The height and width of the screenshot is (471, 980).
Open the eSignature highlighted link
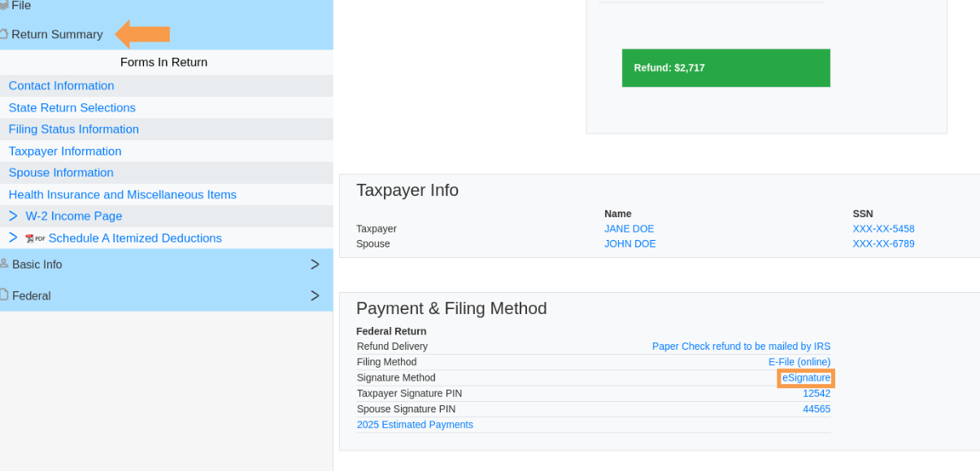coord(805,377)
